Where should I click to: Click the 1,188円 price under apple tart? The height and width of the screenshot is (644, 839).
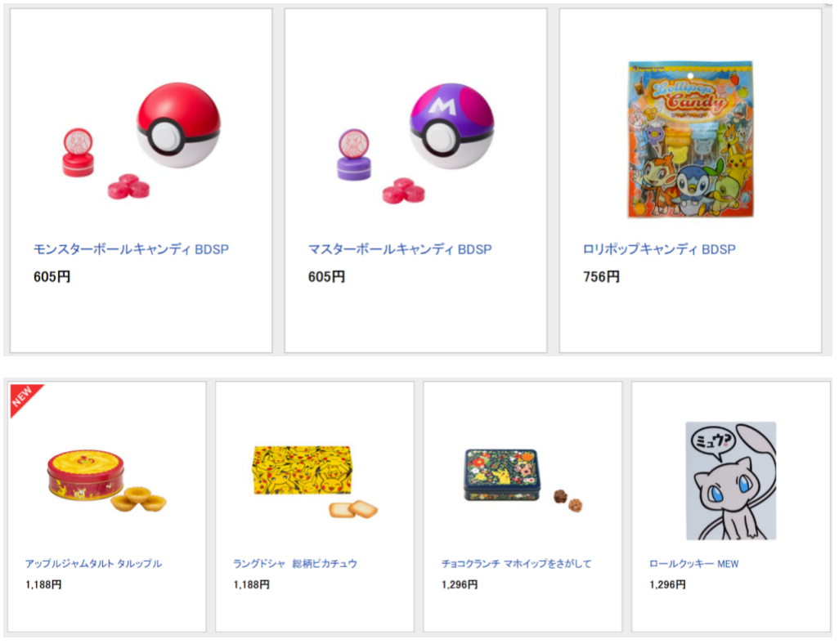pyautogui.click(x=43, y=584)
